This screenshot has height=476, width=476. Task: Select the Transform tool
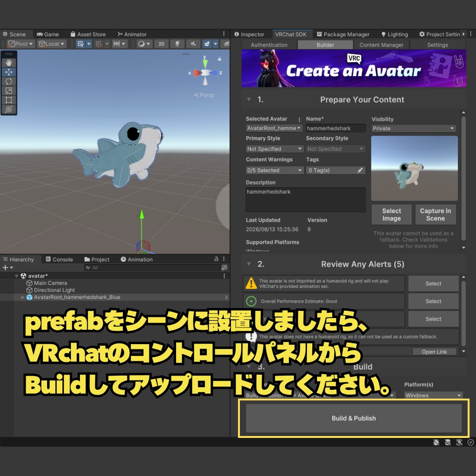point(9,109)
